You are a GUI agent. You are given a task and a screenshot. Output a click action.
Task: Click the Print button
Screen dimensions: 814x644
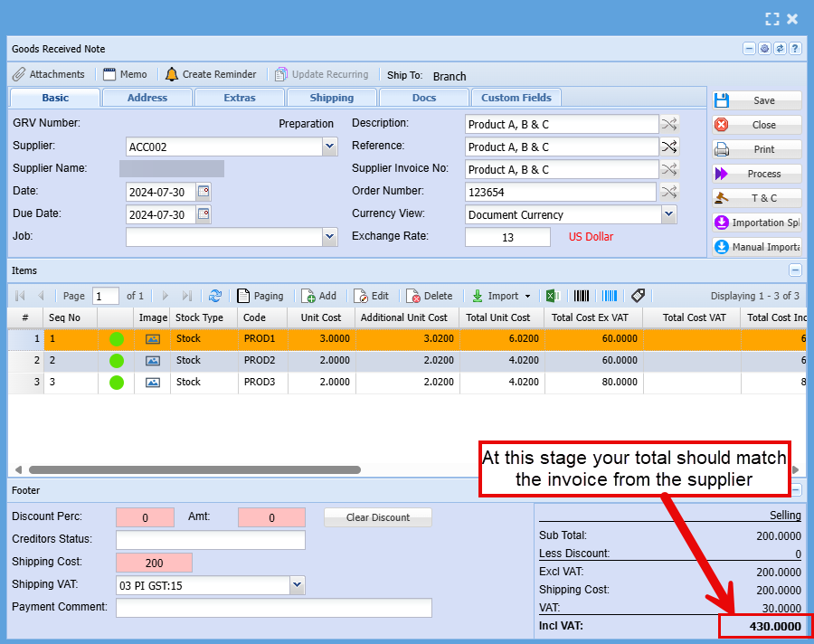coord(757,149)
